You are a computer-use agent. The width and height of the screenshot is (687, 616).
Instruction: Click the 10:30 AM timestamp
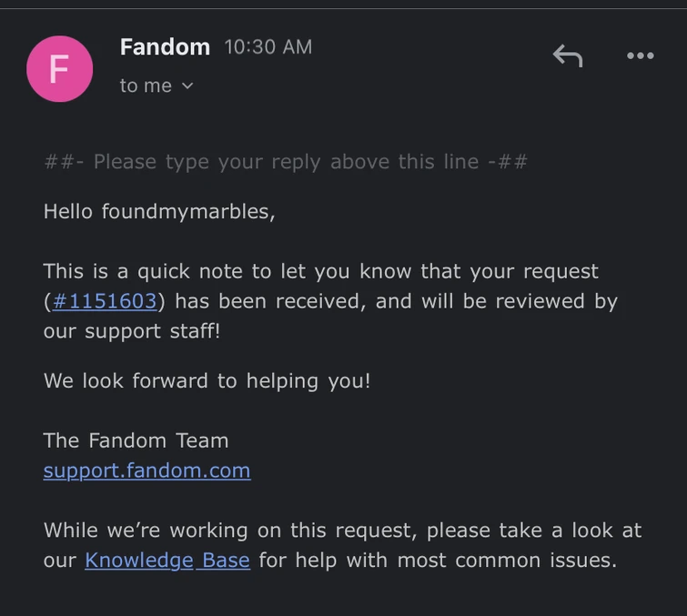pos(268,46)
